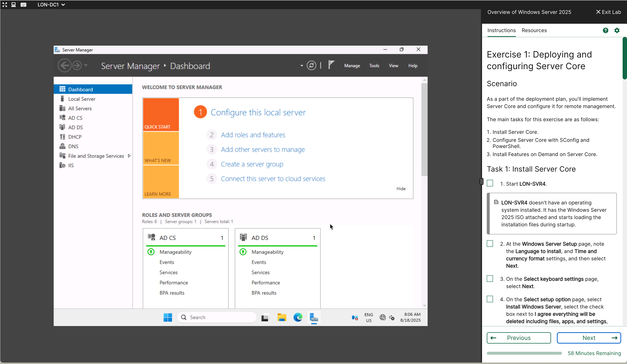
Task: Select the WHAT'S NEW tile
Action: point(161,148)
